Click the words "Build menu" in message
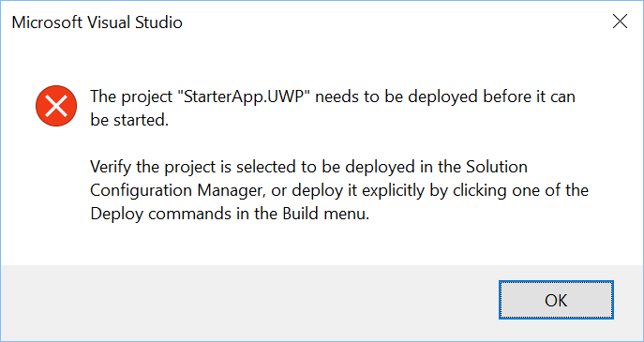 pyautogui.click(x=323, y=215)
